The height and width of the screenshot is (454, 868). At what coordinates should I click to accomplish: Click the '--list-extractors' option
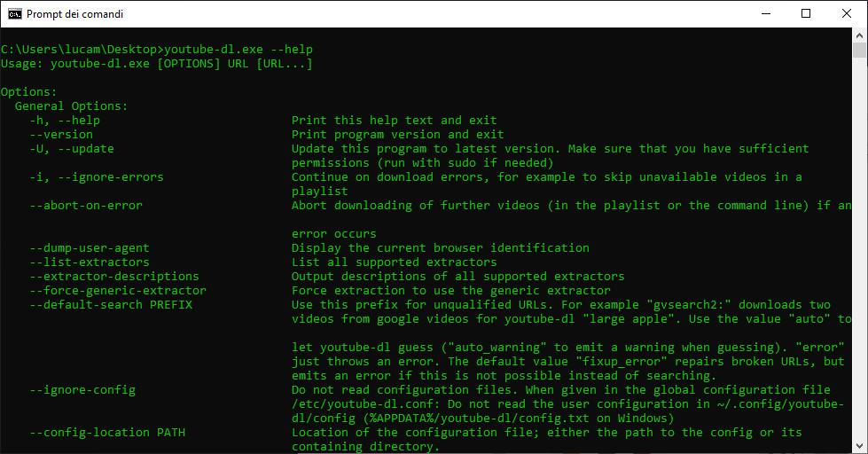pyautogui.click(x=90, y=262)
